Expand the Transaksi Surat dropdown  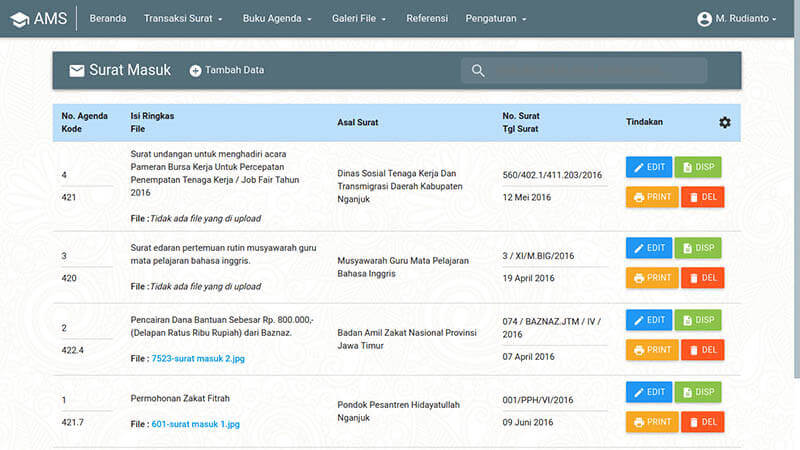click(183, 18)
